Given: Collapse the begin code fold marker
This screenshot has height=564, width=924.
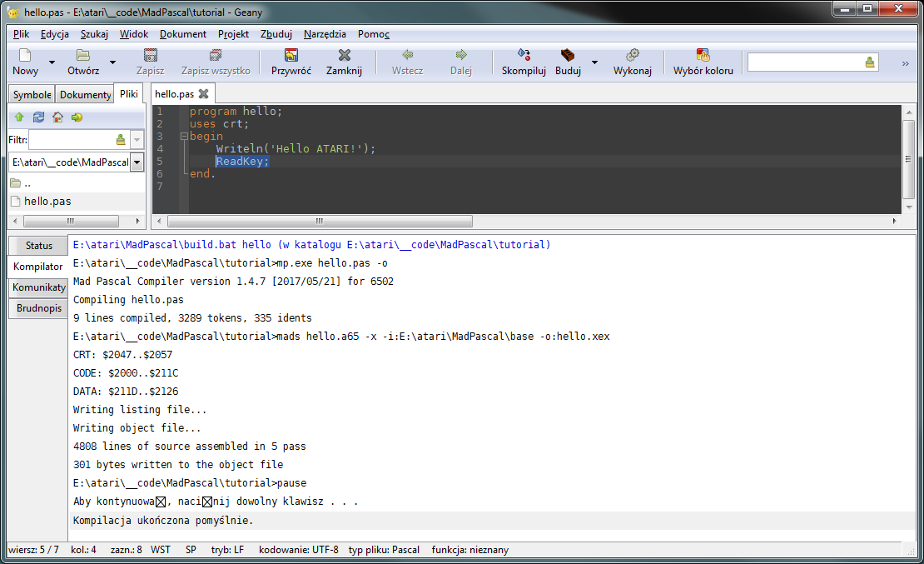Looking at the screenshot, I should pos(184,136).
